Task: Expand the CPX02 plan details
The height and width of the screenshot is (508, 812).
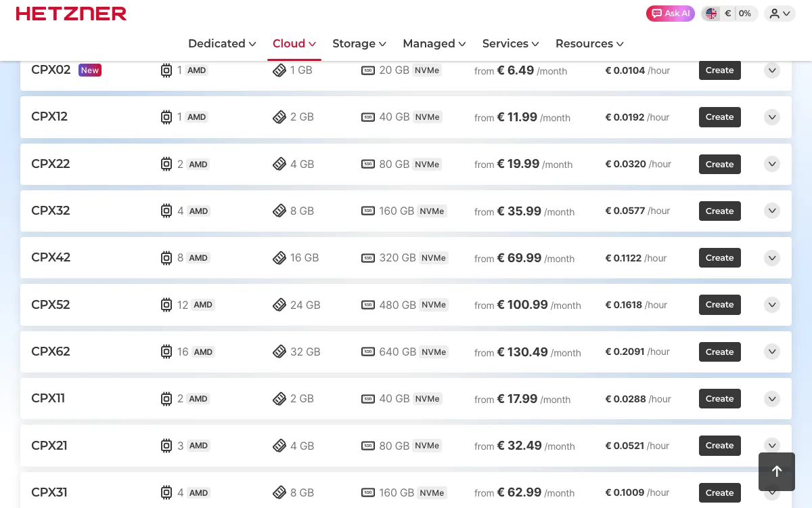Action: [772, 70]
